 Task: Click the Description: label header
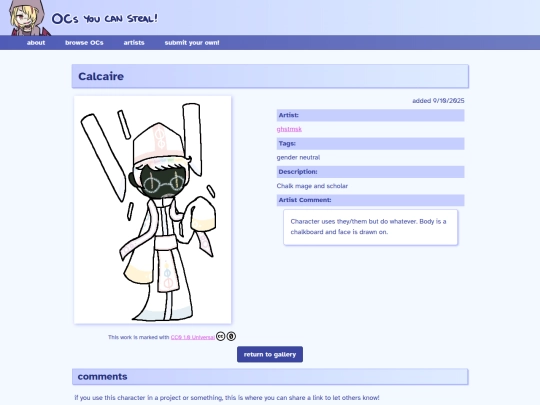[371, 172]
